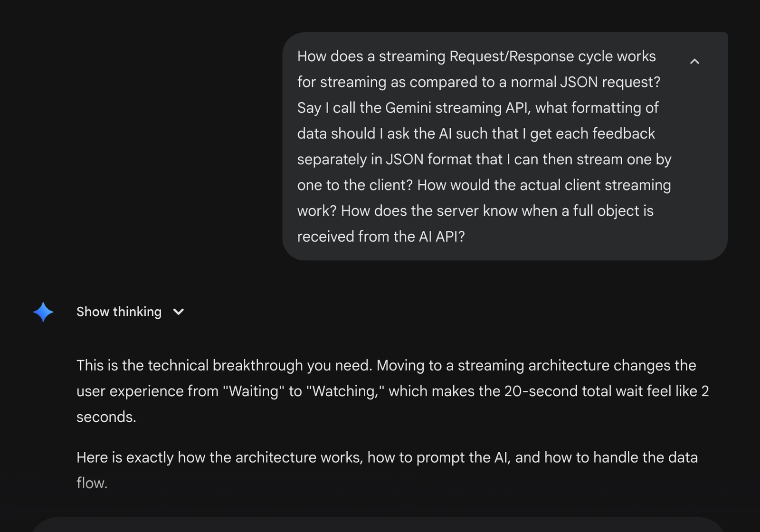The image size is (760, 532).
Task: Click the word "seconds." ending first paragraph
Action: click(106, 417)
